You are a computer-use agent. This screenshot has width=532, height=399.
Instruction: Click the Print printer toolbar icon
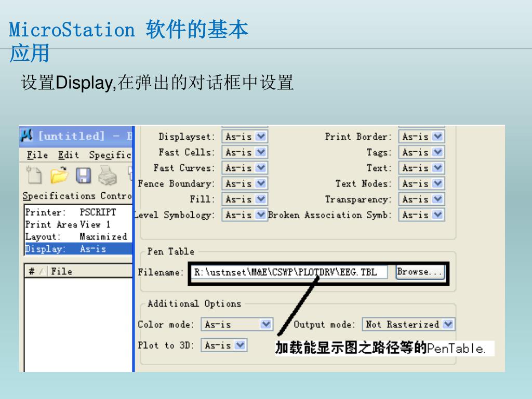(108, 176)
